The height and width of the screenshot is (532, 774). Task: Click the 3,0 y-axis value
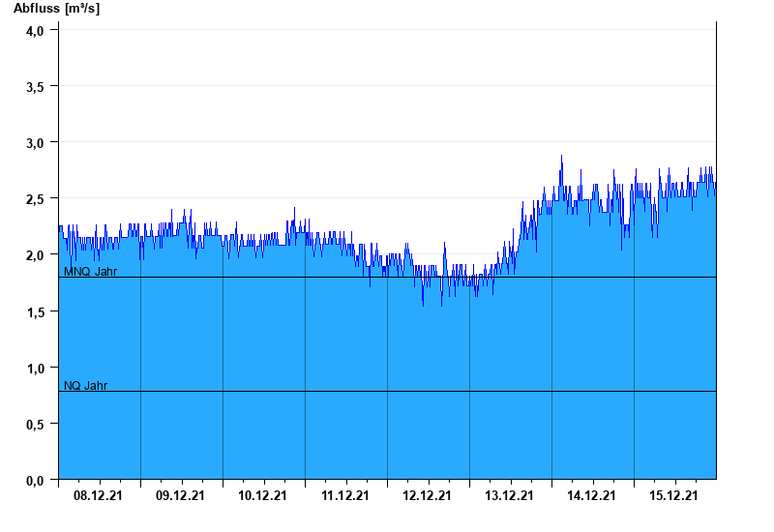(35, 143)
